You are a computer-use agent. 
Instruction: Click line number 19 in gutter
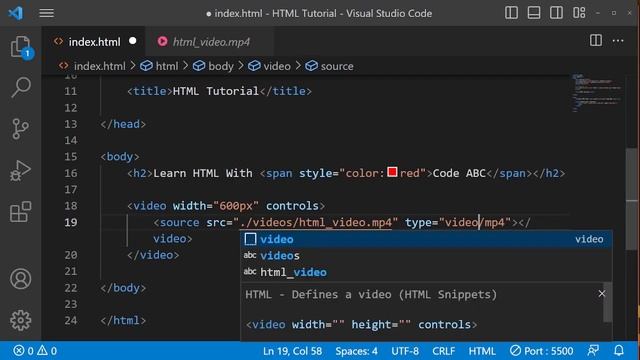pyautogui.click(x=71, y=222)
